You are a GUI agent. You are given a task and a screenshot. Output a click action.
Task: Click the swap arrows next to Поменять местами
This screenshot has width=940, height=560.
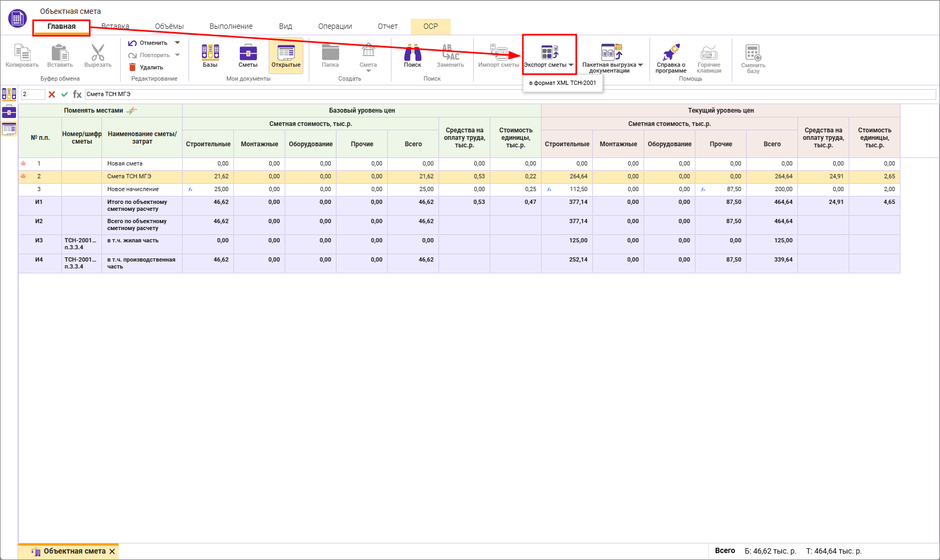tap(132, 111)
